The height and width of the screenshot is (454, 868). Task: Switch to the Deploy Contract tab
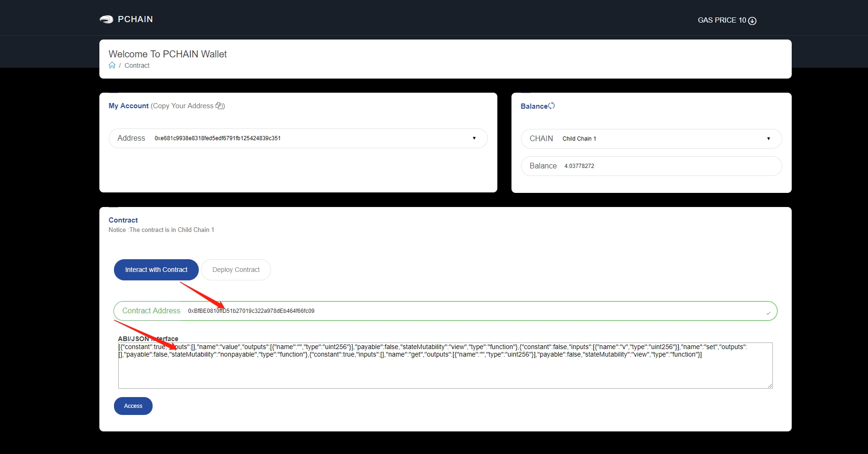point(236,270)
